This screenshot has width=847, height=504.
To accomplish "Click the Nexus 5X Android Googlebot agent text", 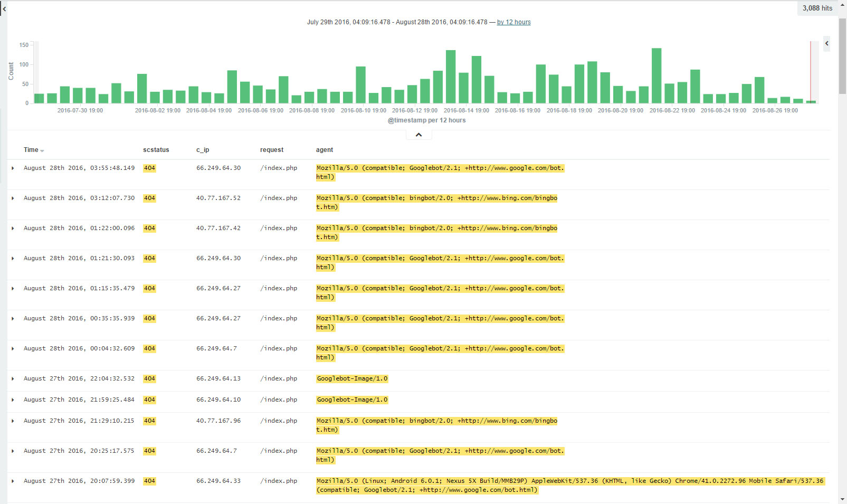I will 570,486.
